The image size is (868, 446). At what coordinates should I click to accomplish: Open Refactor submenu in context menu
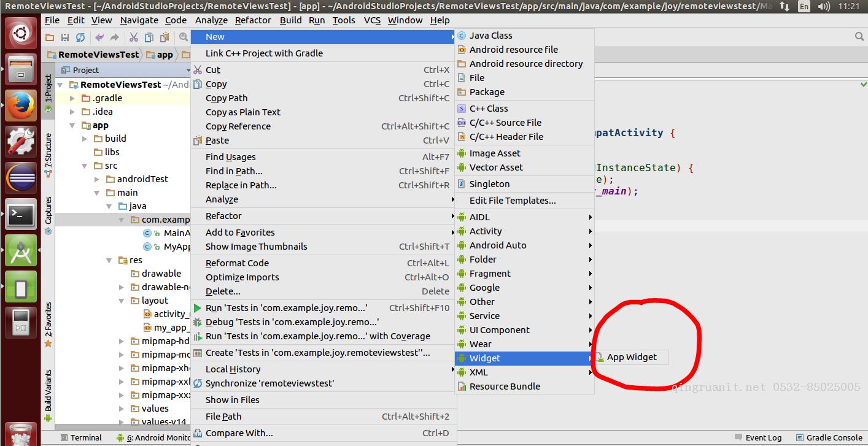(323, 216)
